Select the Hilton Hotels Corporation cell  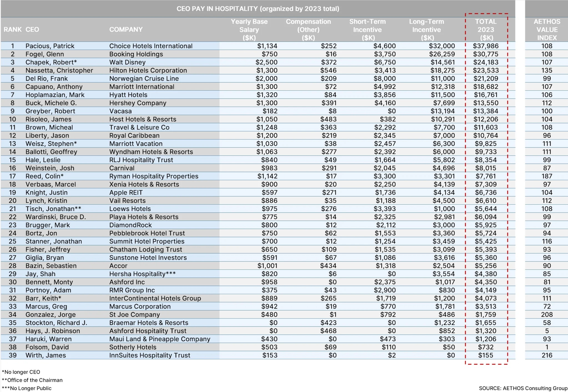(x=148, y=70)
